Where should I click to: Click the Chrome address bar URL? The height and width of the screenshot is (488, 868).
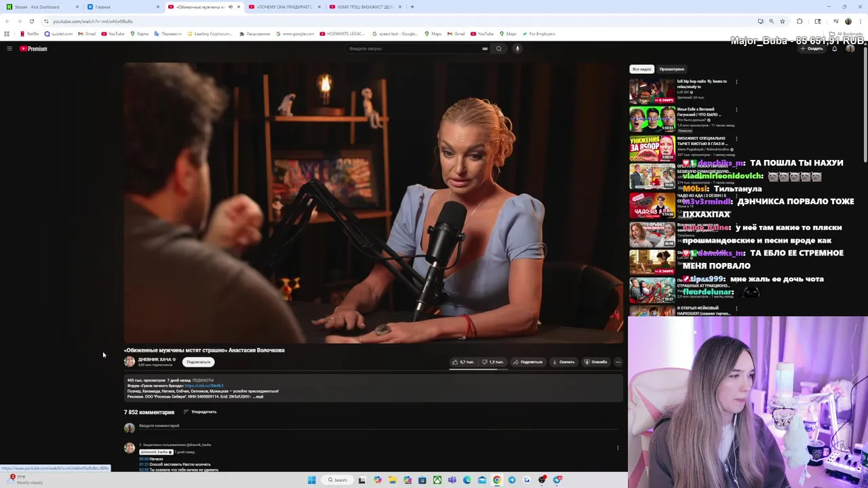coord(93,21)
